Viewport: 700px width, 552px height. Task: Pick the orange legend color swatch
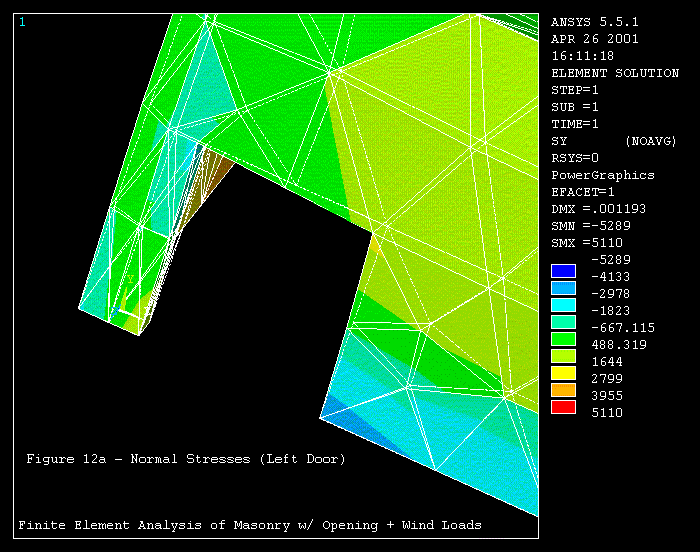[x=564, y=389]
